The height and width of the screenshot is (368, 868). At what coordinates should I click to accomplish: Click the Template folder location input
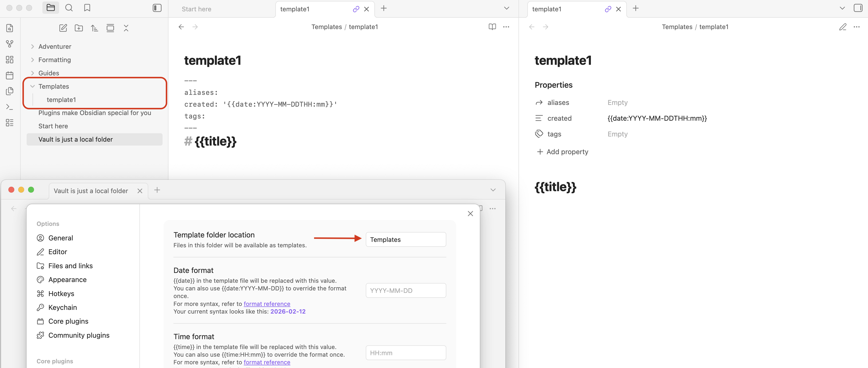[405, 239]
